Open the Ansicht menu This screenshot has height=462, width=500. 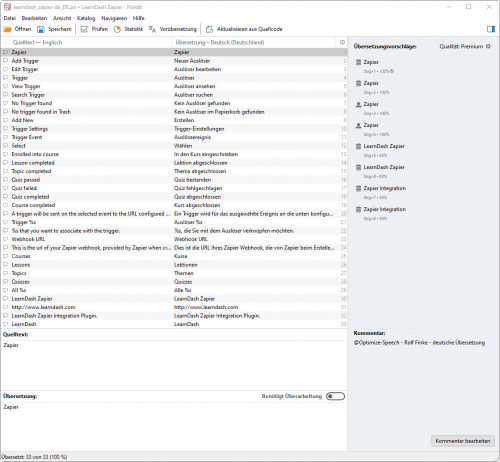coord(62,18)
